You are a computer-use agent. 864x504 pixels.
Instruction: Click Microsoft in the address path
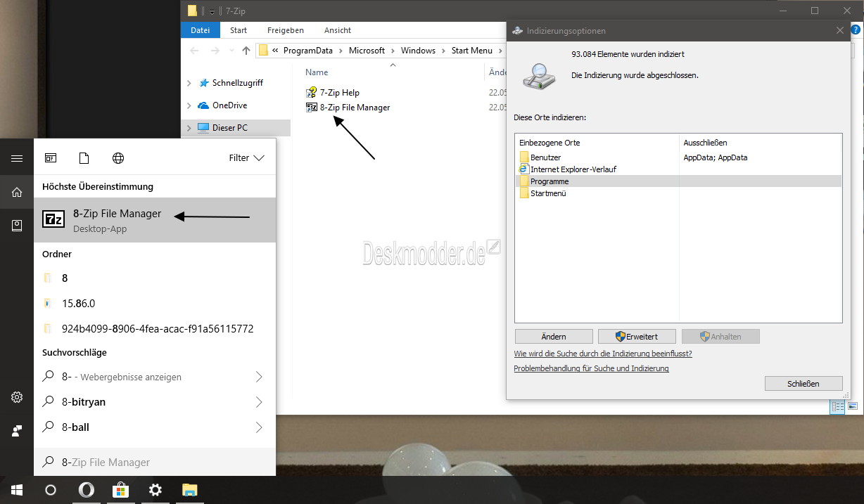tap(368, 51)
